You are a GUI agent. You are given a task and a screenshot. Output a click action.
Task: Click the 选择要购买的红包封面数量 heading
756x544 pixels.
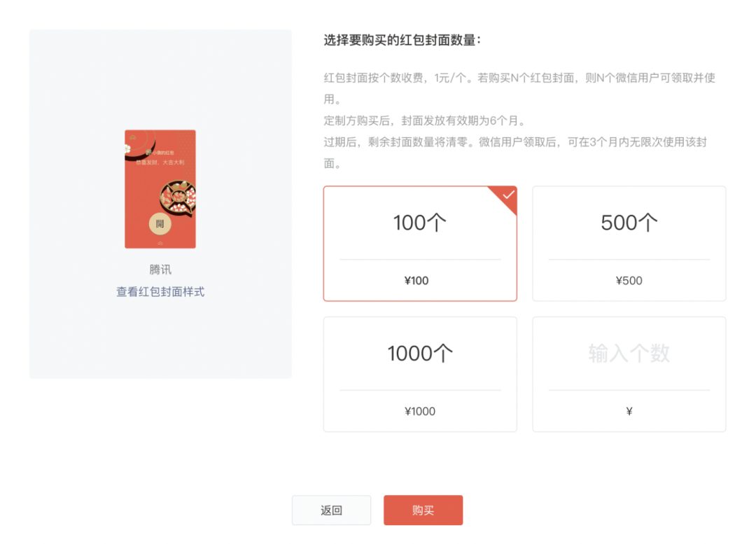click(402, 40)
